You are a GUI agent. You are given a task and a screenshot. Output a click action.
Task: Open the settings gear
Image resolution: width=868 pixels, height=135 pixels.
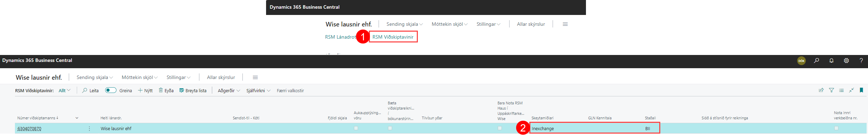pyautogui.click(x=846, y=61)
